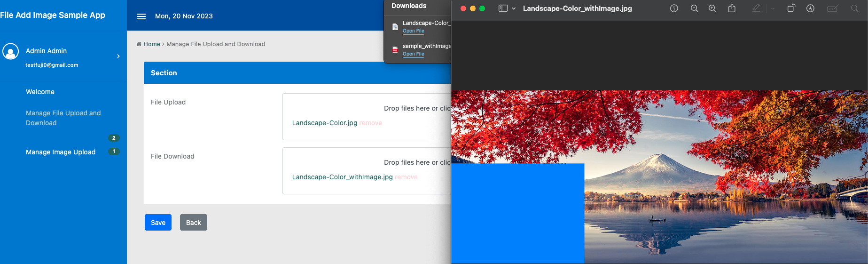
Task: Open the hamburger menu in web app header
Action: (141, 16)
